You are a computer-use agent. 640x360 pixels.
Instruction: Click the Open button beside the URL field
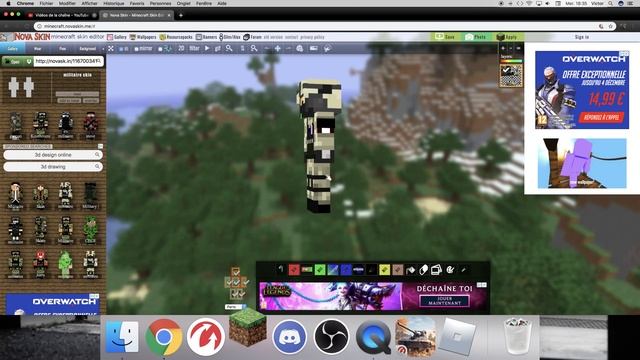click(x=12, y=62)
